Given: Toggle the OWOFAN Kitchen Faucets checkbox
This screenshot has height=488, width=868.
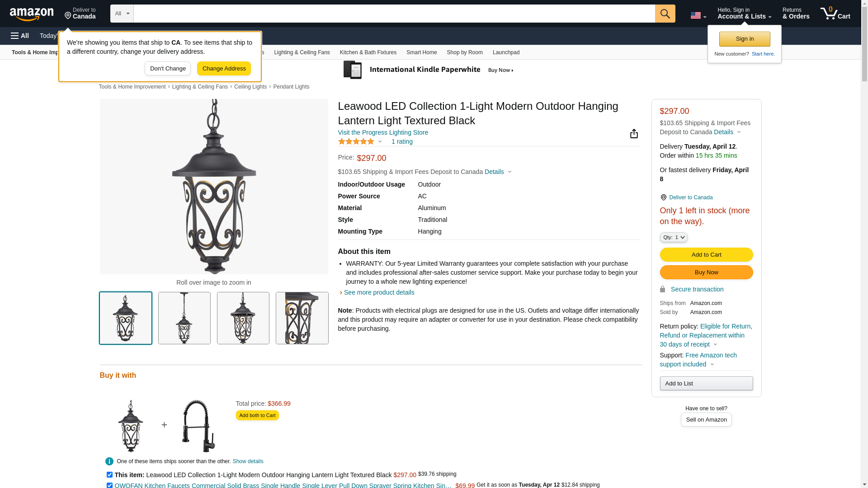Looking at the screenshot, I should coord(109,485).
